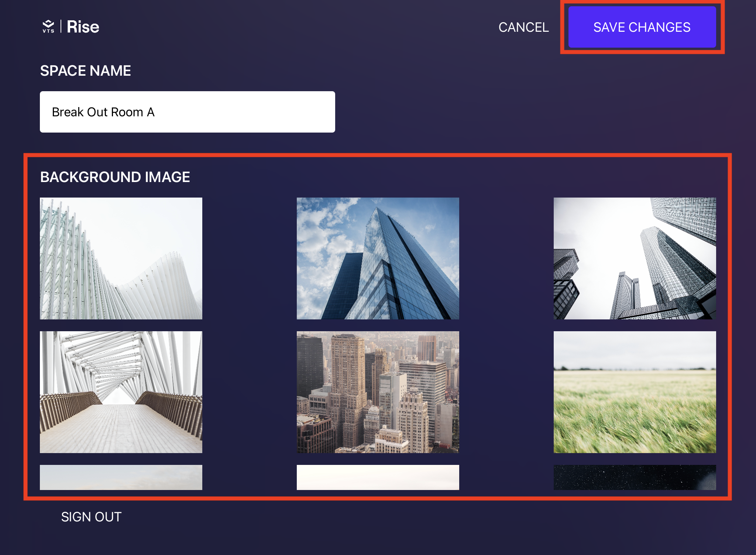
Task: Choose the aerial city skyline background
Action: (378, 392)
